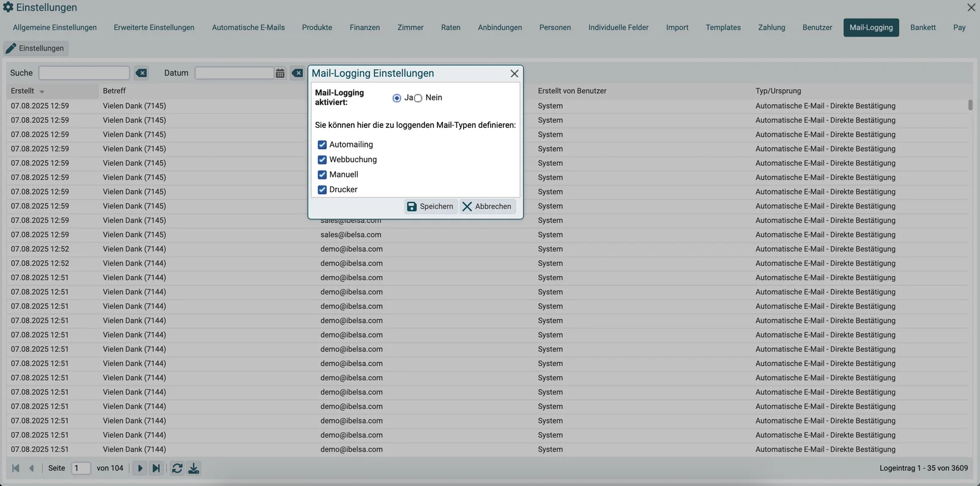
Task: Switch to the Automatische E-Mails tab
Action: (x=249, y=28)
